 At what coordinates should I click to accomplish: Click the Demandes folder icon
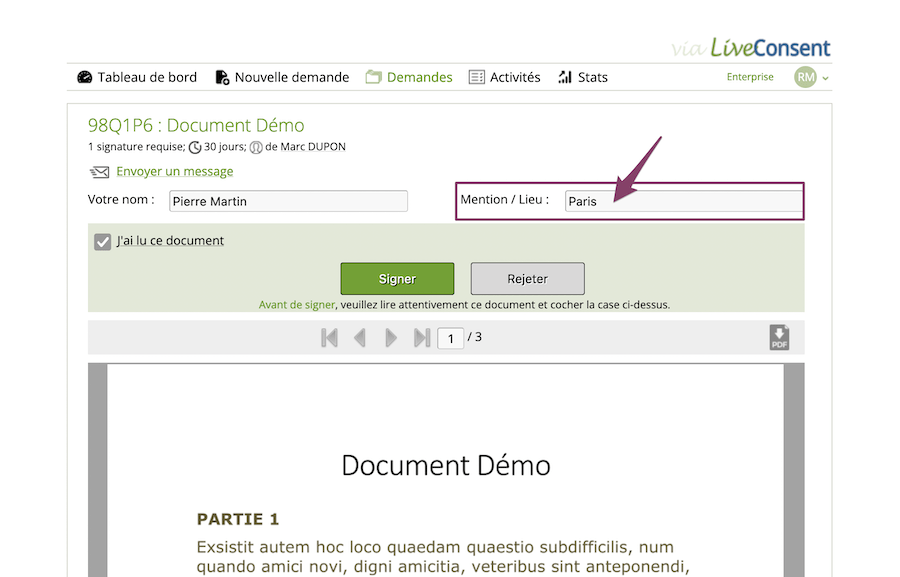coord(374,77)
